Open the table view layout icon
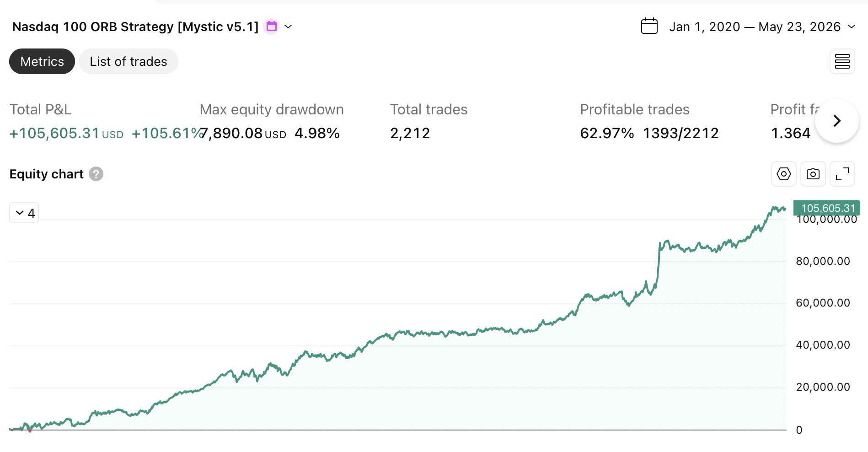This screenshot has height=452, width=868. [x=842, y=61]
